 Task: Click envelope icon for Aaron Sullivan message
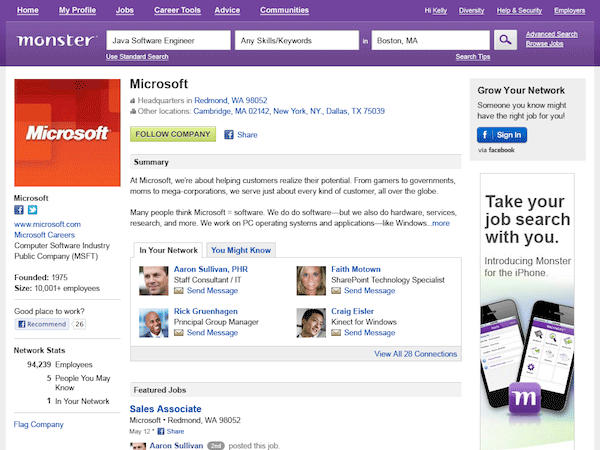tap(179, 291)
